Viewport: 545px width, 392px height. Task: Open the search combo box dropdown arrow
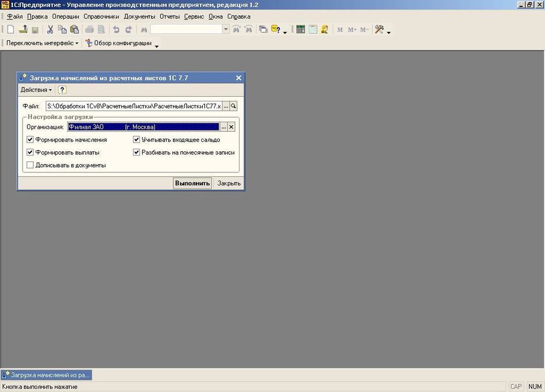226,30
